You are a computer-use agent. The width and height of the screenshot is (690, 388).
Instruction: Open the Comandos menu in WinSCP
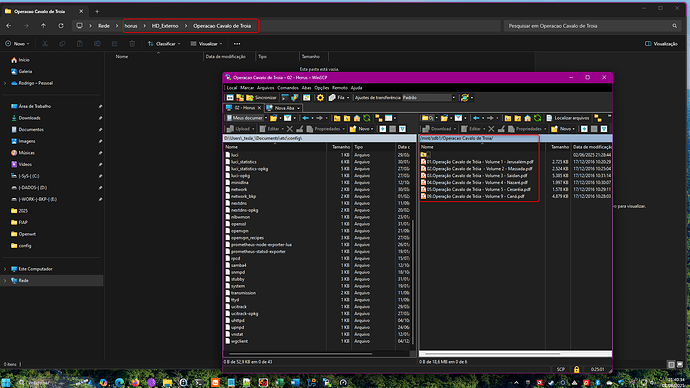point(288,88)
